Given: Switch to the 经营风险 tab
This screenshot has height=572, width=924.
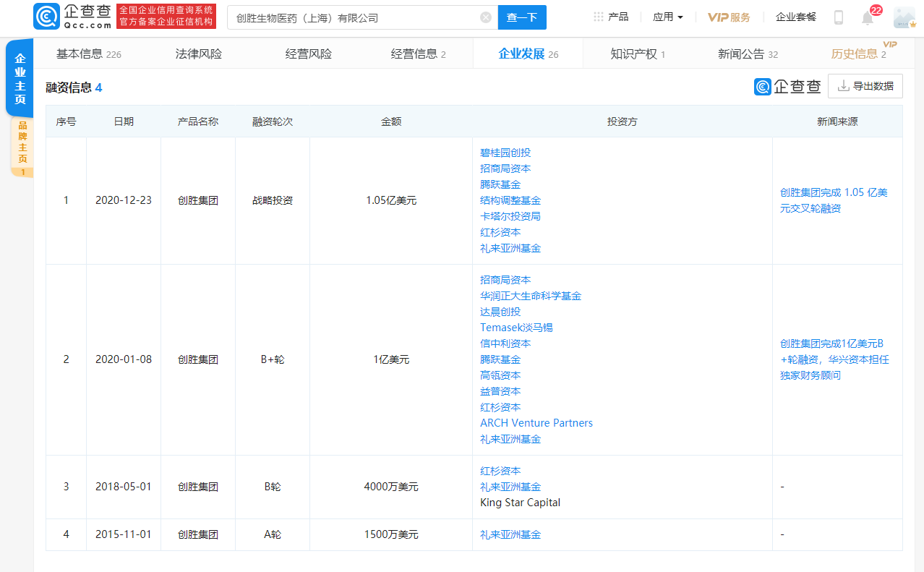Looking at the screenshot, I should pos(309,54).
